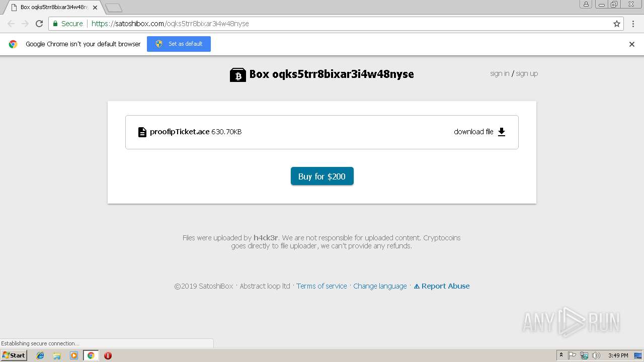
Task: Click the browser forward arrow
Action: [25, 24]
